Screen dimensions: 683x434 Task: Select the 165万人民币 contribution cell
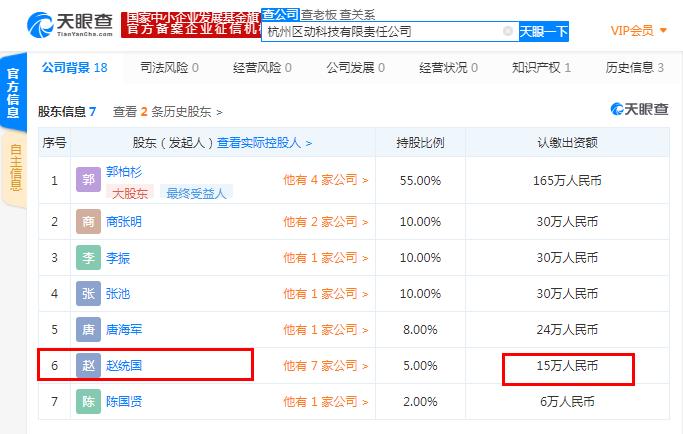pyautogui.click(x=567, y=180)
